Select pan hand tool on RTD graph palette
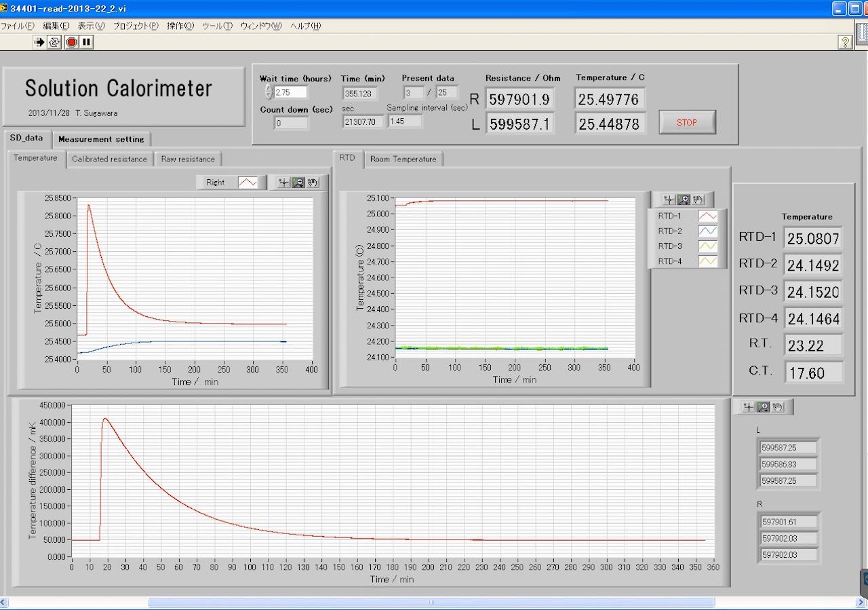The width and height of the screenshot is (868, 610). pyautogui.click(x=698, y=199)
